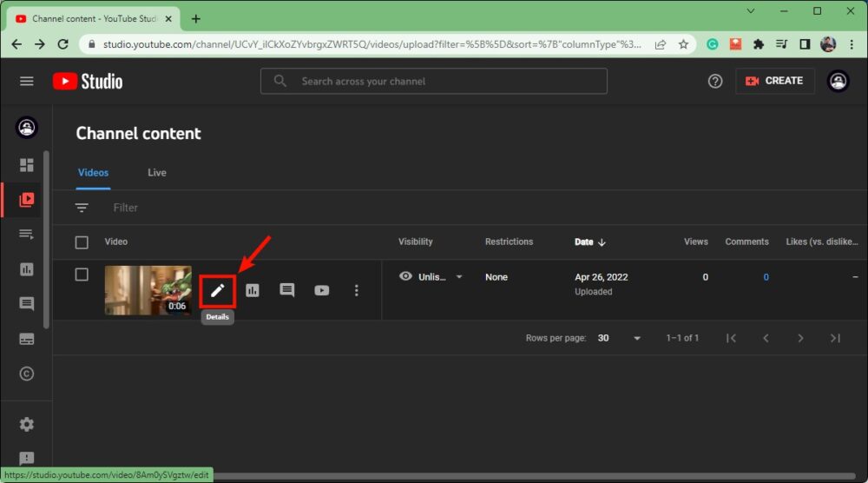Expand the Unlisted visibility dropdown
This screenshot has height=483, width=868.
(459, 277)
